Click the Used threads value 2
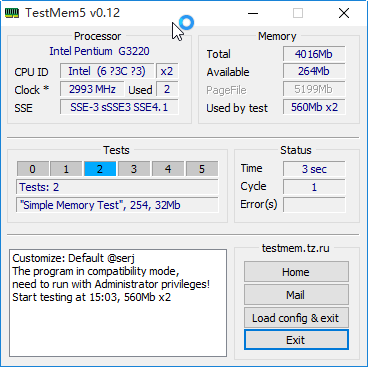The image size is (368, 367). click(167, 89)
